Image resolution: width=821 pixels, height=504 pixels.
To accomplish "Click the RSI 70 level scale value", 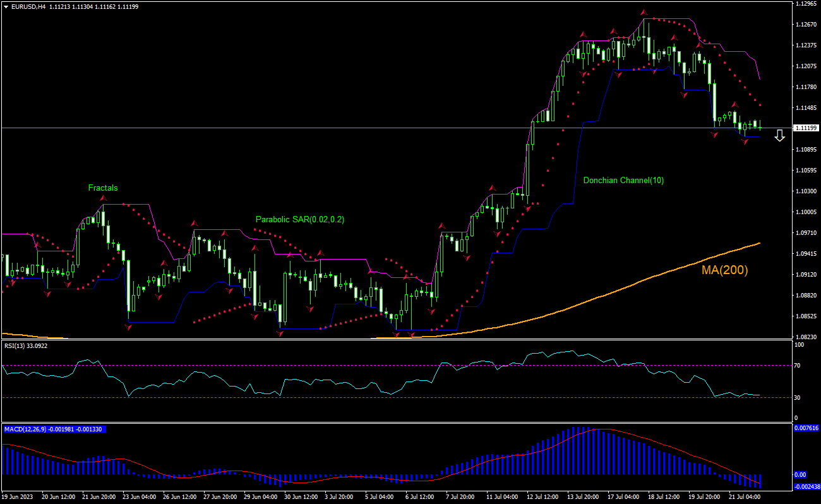I will [x=798, y=366].
